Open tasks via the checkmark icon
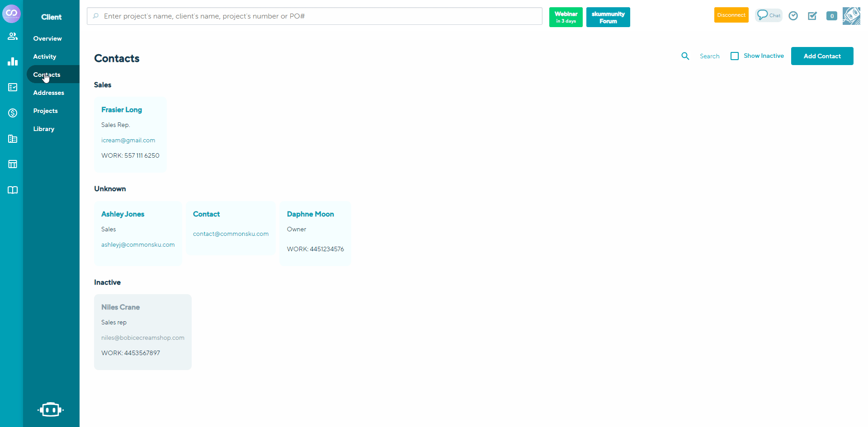Image resolution: width=868 pixels, height=427 pixels. click(x=812, y=16)
